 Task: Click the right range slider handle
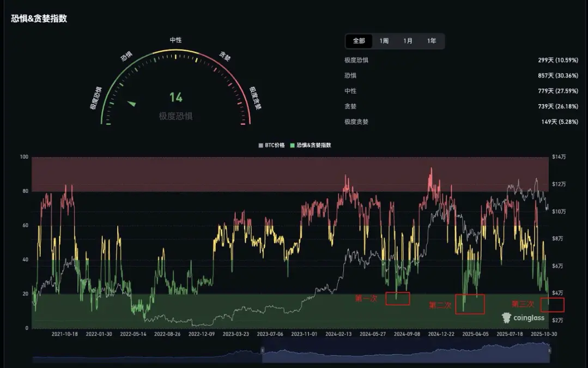pyautogui.click(x=549, y=351)
